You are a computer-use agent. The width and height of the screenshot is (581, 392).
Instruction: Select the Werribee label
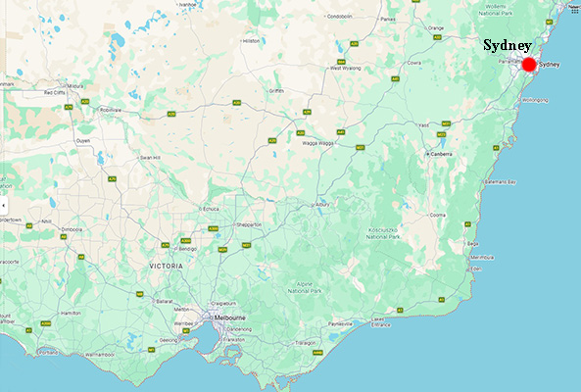point(184,323)
